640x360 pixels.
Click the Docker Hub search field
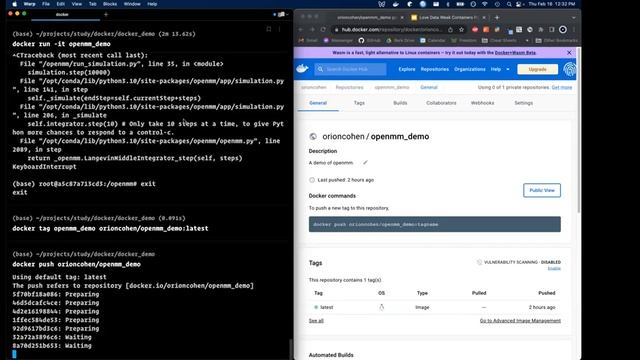(350, 69)
